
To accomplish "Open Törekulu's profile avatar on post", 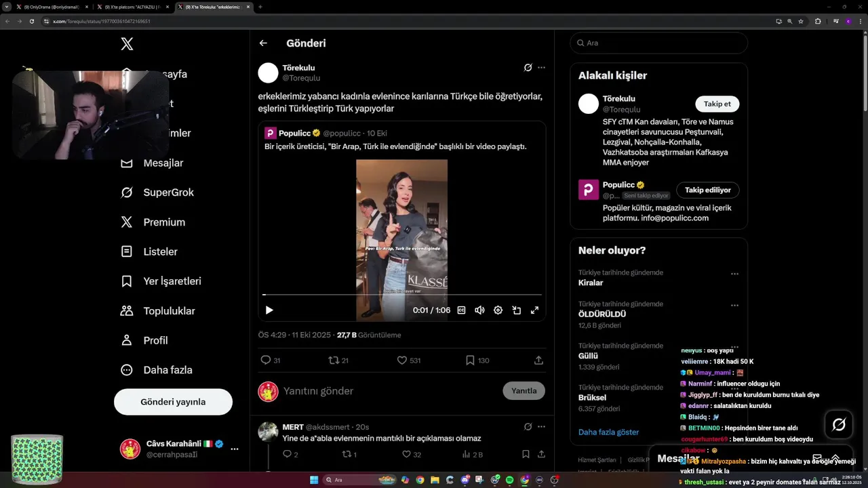I will 269,73.
